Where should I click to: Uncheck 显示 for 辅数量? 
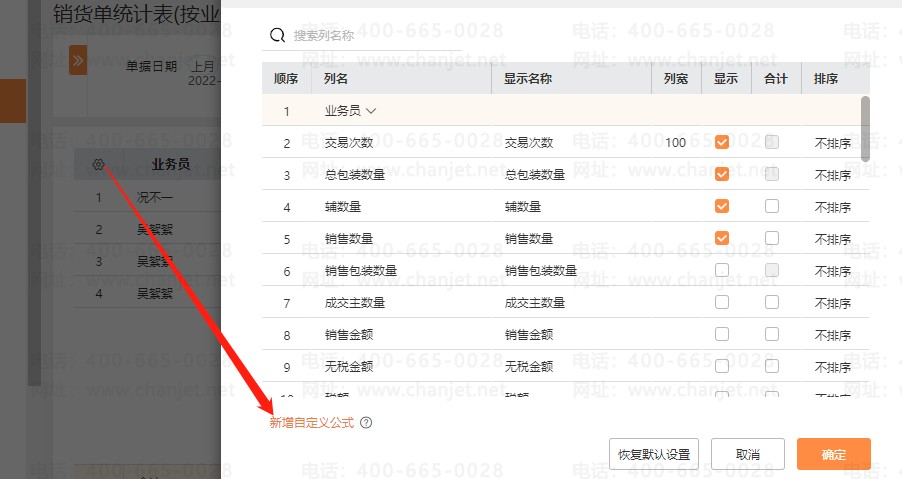click(721, 206)
